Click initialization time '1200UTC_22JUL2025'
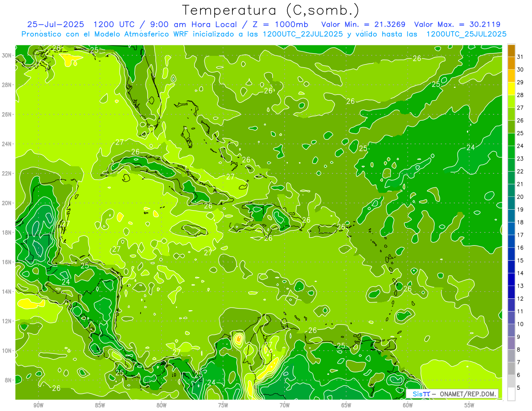 (x=303, y=34)
